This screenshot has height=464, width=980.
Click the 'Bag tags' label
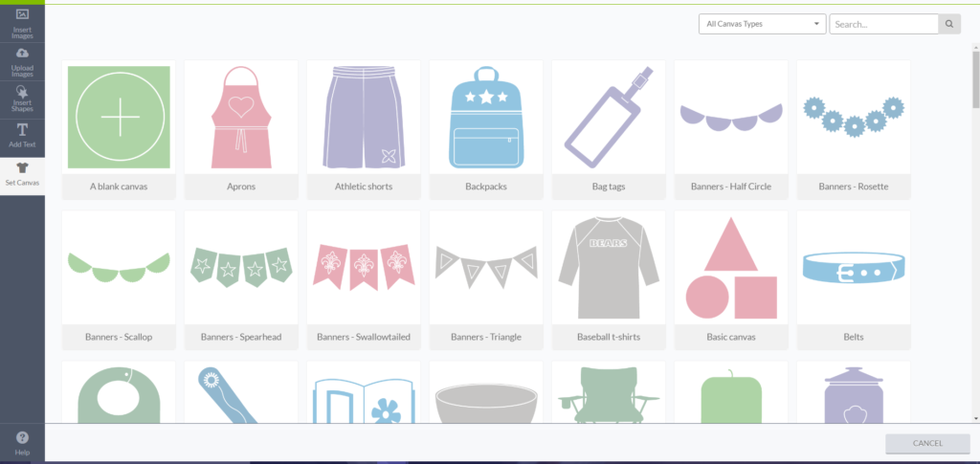coord(608,187)
